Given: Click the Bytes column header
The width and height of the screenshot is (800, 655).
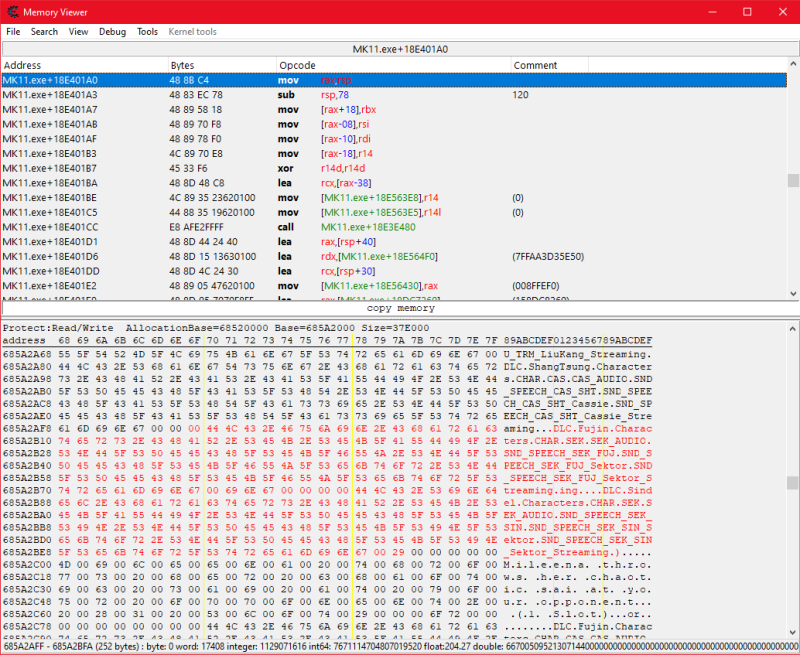Looking at the screenshot, I should [222, 65].
